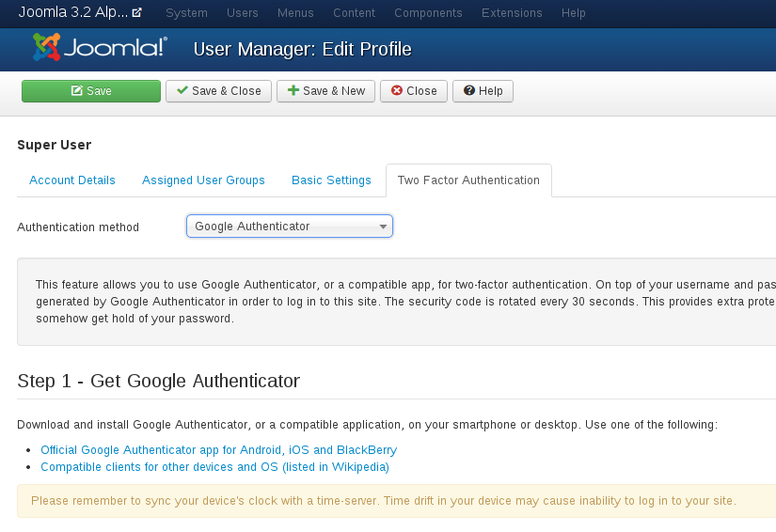Open the Official Google Authenticator app link
The image size is (776, 532).
coord(218,450)
